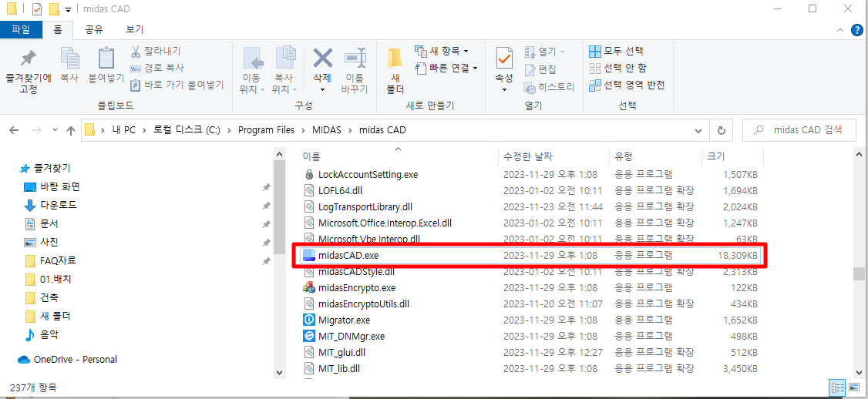Select 즐겨찾기 in navigation pane
The image size is (868, 399).
45,168
